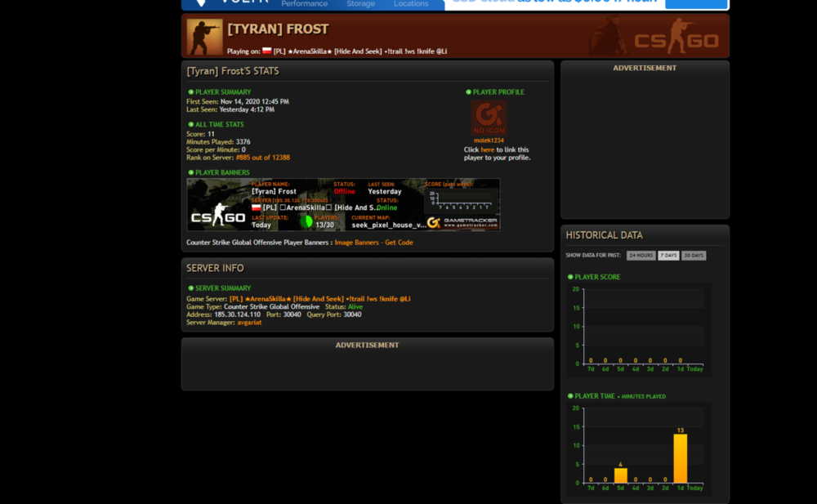Click the green bullet beside ALL TIME STATS
This screenshot has height=504, width=817.
point(190,124)
